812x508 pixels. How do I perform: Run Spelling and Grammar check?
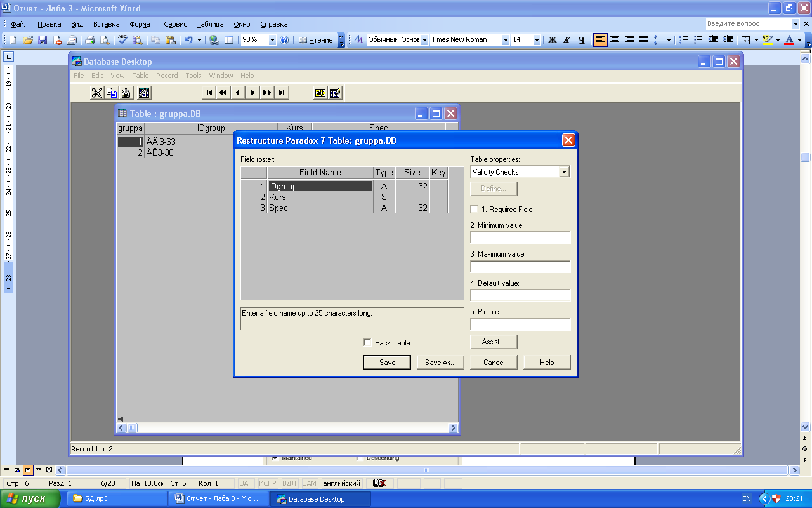[x=122, y=40]
